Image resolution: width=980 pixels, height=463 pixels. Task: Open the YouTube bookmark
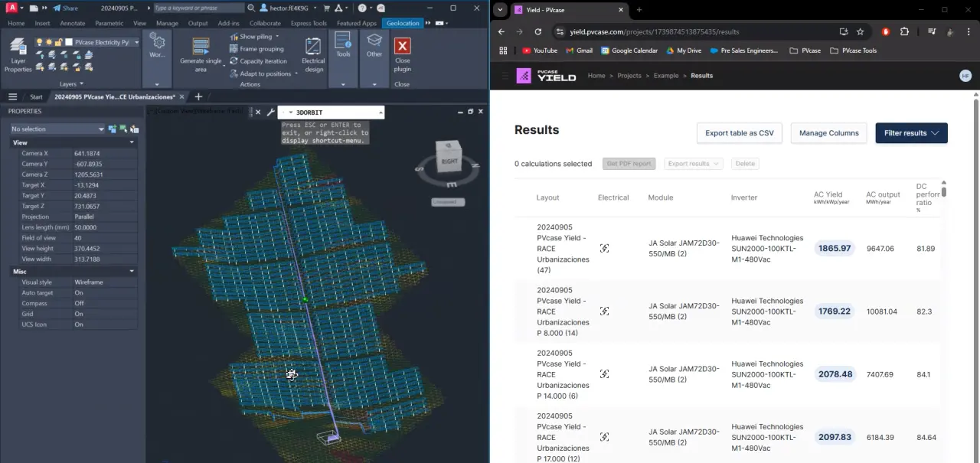click(x=539, y=51)
